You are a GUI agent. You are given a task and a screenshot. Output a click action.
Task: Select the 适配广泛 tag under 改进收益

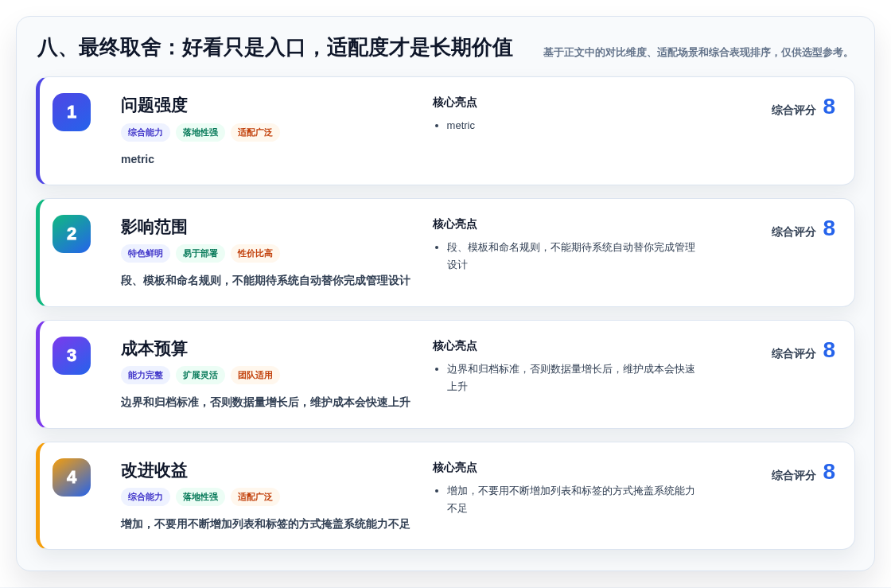point(255,496)
